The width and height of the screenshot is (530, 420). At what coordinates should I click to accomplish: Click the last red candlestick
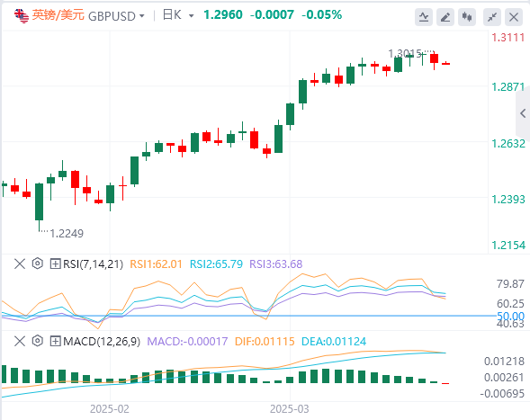(445, 63)
